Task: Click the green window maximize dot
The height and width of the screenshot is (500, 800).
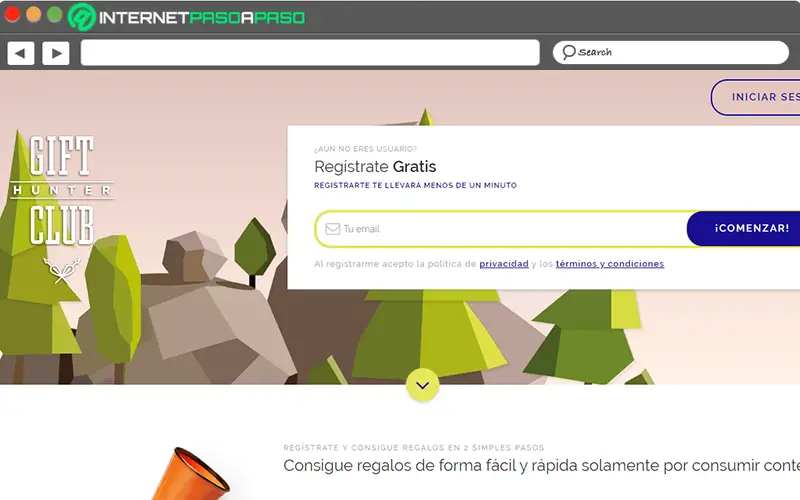Action: 55,14
